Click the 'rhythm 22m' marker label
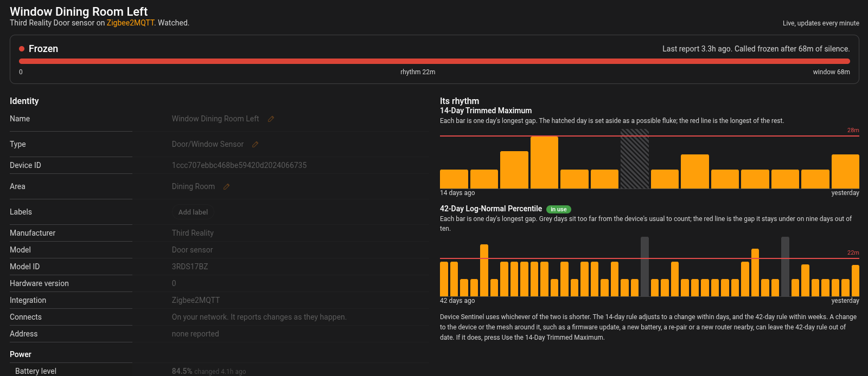Viewport: 868px width, 376px height. tap(418, 72)
